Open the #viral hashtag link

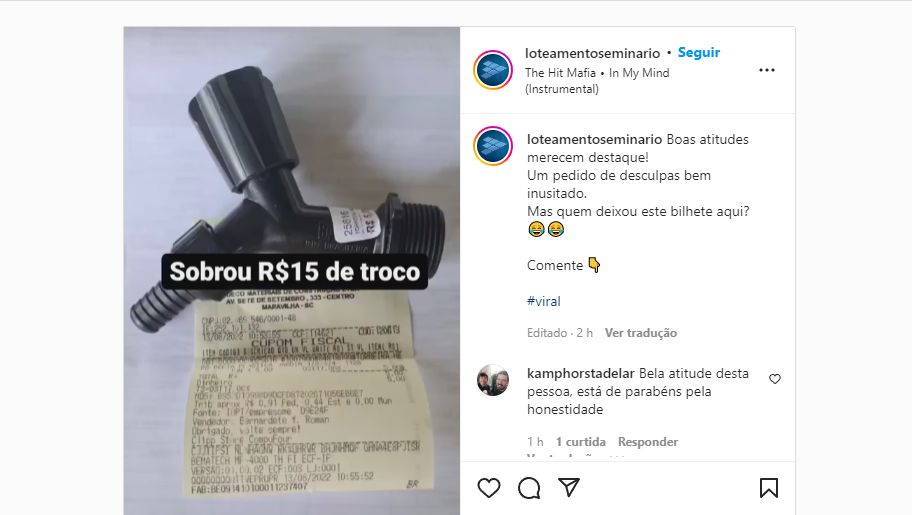point(543,301)
